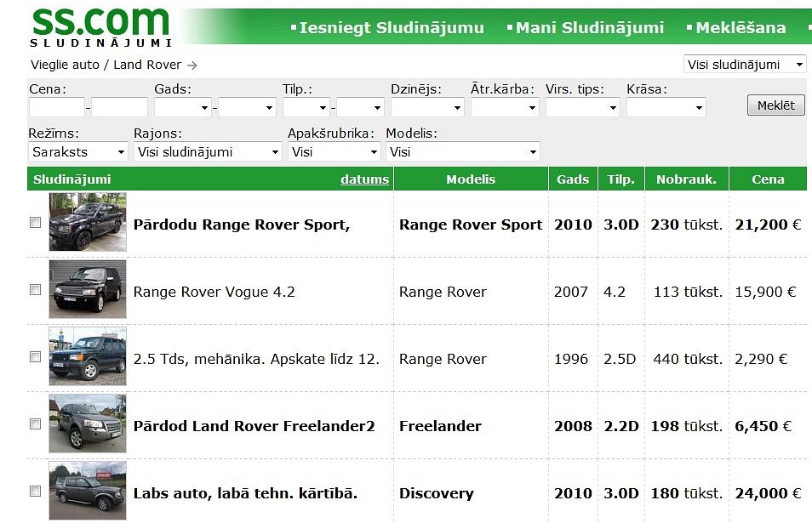Click the 4.2 engine volume cell

(615, 292)
